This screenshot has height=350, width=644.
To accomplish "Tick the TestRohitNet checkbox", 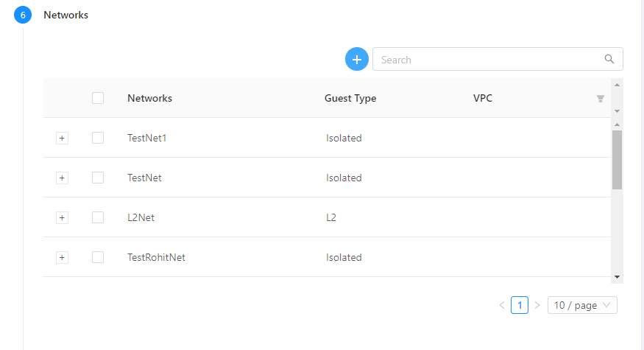I will pyautogui.click(x=98, y=257).
